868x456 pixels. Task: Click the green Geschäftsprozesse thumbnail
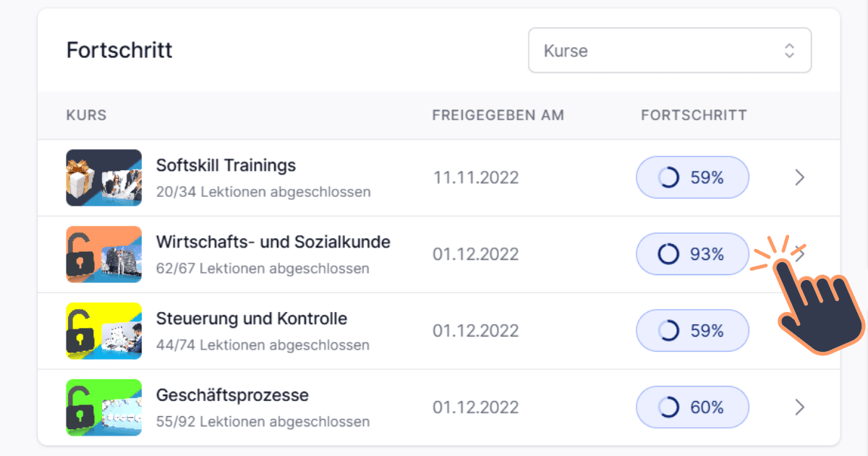point(104,408)
